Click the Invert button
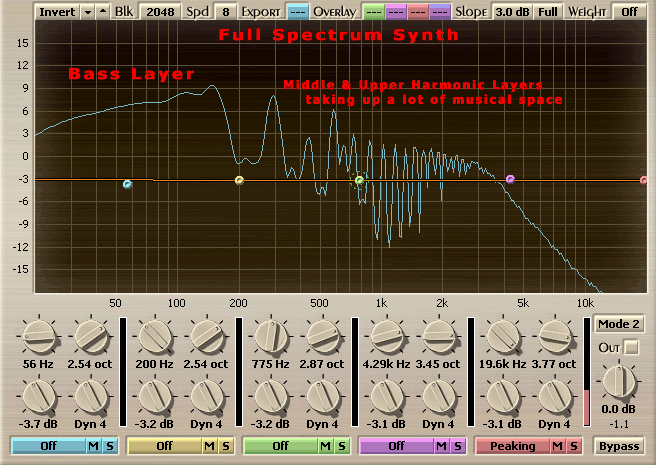Viewport: 656px width, 465px height. click(57, 12)
